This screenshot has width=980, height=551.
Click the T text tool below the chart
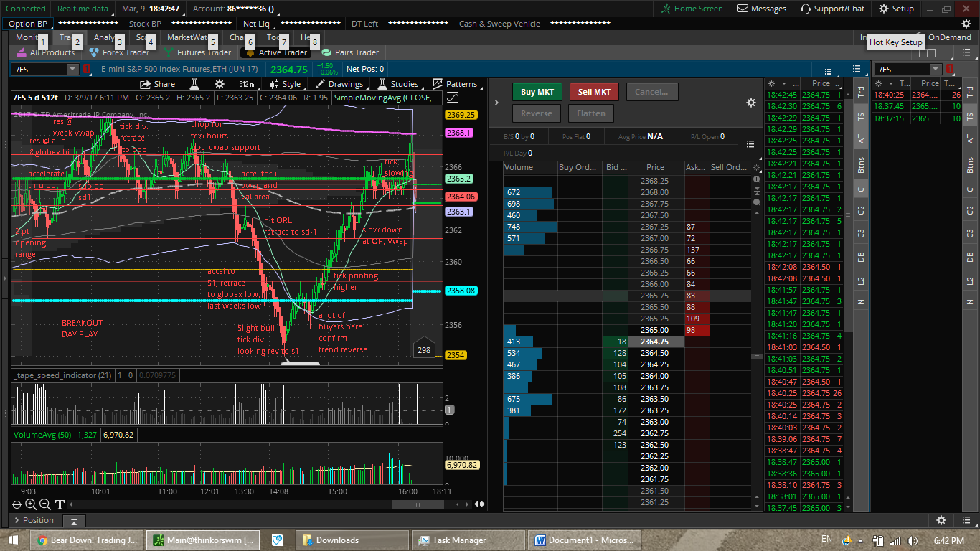pyautogui.click(x=60, y=504)
